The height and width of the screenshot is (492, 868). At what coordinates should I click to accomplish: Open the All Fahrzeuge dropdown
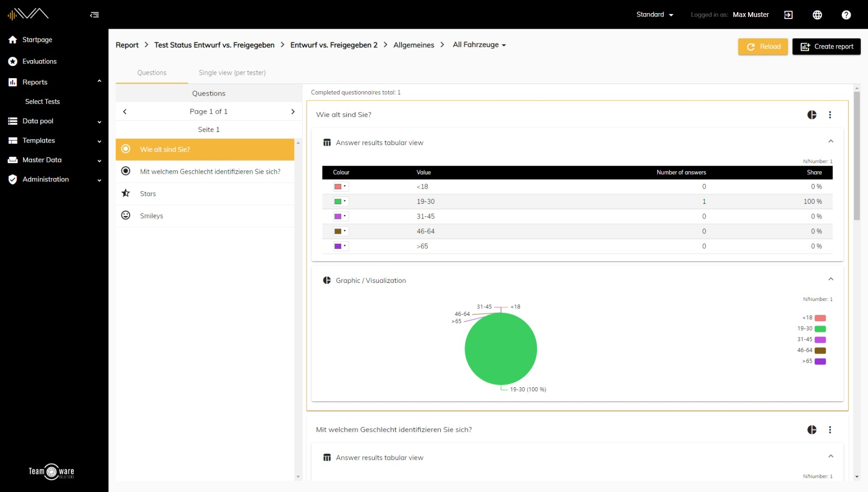[479, 45]
